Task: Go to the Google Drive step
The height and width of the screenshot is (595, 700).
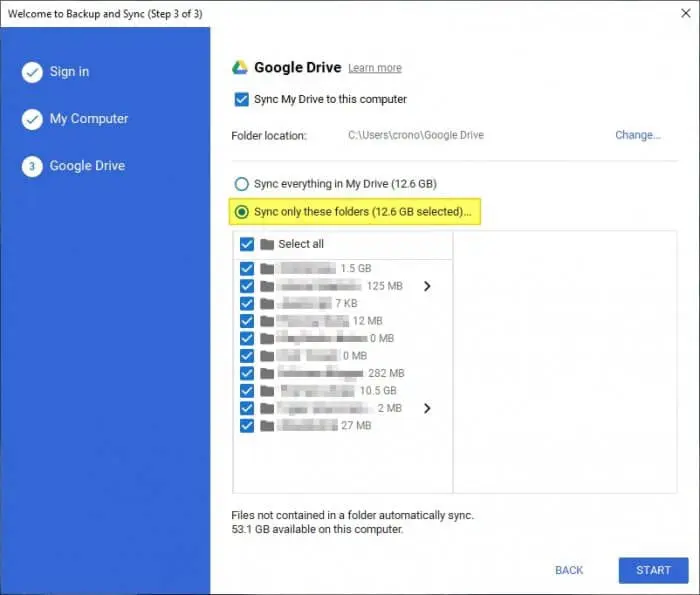Action: point(87,166)
